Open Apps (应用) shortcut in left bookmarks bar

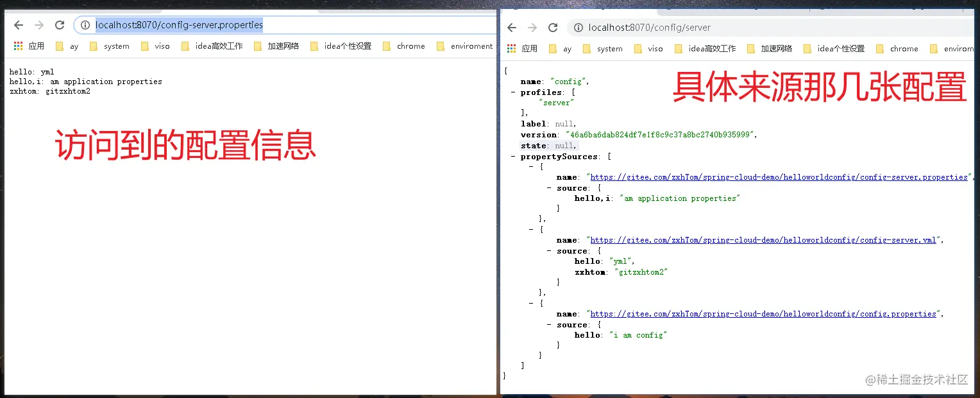point(30,46)
